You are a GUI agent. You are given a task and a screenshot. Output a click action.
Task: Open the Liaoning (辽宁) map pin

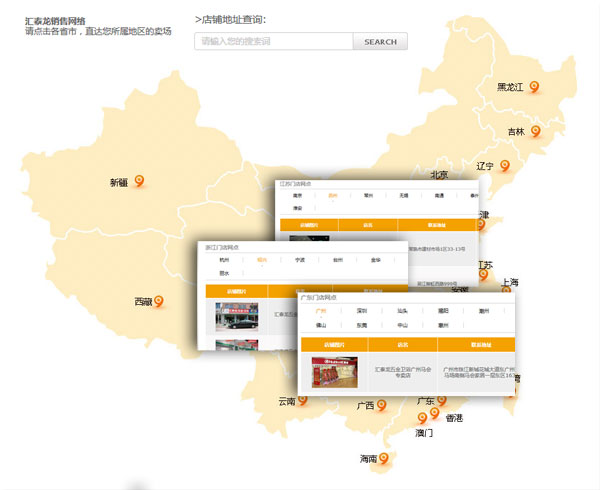[505, 165]
